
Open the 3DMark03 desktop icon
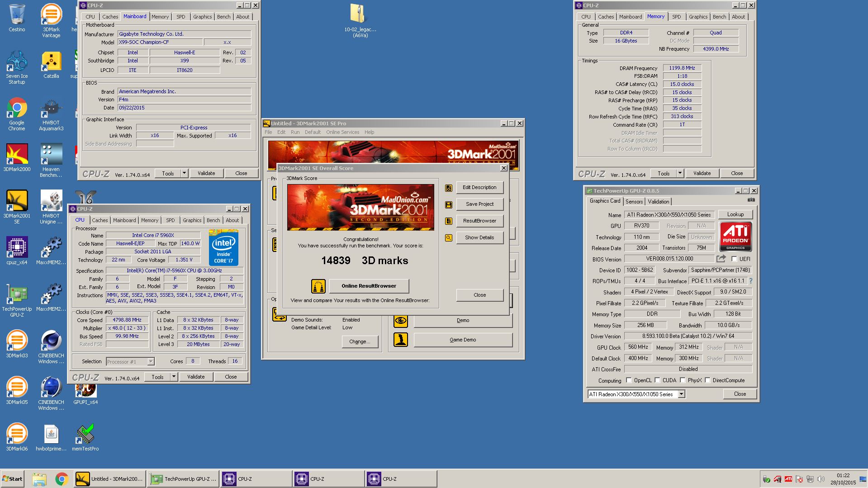17,344
